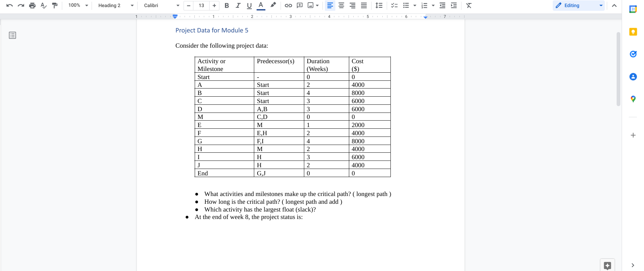Image resolution: width=644 pixels, height=271 pixels.
Task: Toggle underline formatting
Action: [x=249, y=5]
